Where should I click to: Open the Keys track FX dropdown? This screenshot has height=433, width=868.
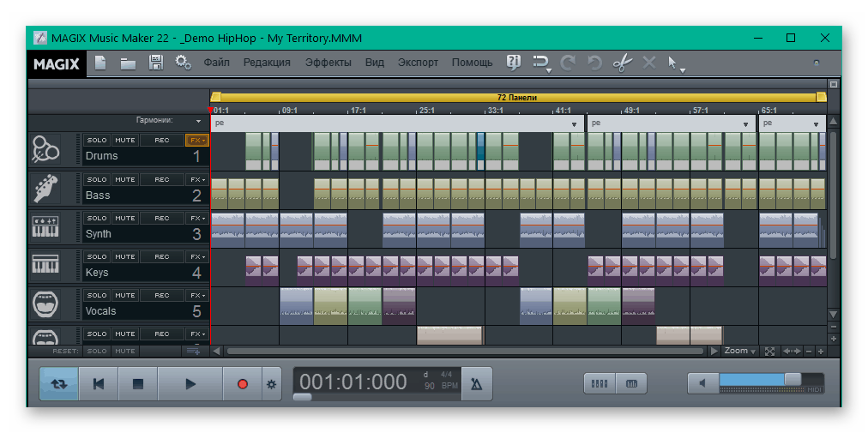(x=197, y=257)
